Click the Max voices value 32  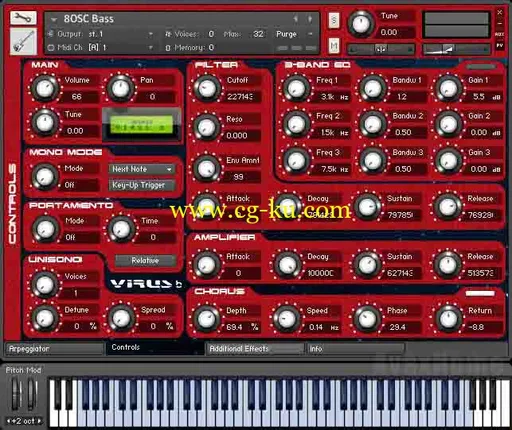pos(258,34)
